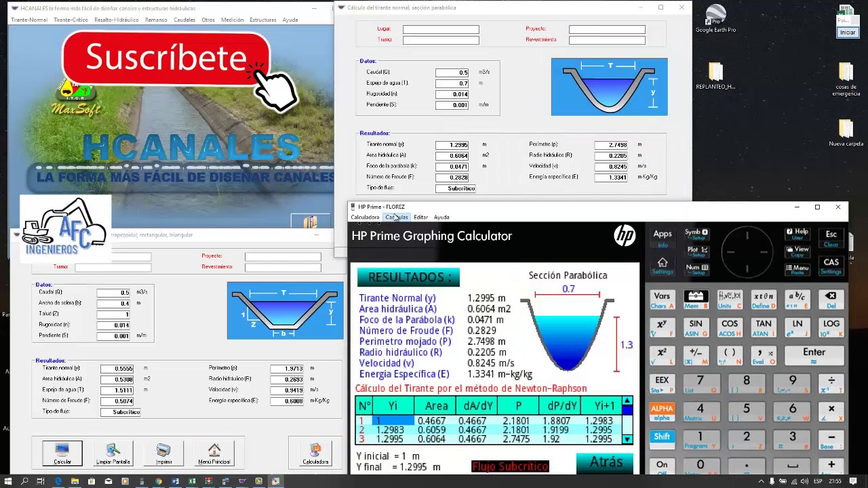This screenshot has width=868, height=488.
Task: Click the Num key on the calculator
Action: click(x=696, y=269)
